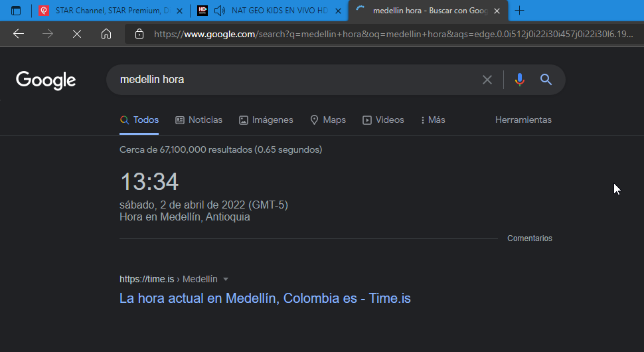The width and height of the screenshot is (644, 352).
Task: Mute the NAT GEO KIDS tab audio
Action: pyautogui.click(x=220, y=11)
